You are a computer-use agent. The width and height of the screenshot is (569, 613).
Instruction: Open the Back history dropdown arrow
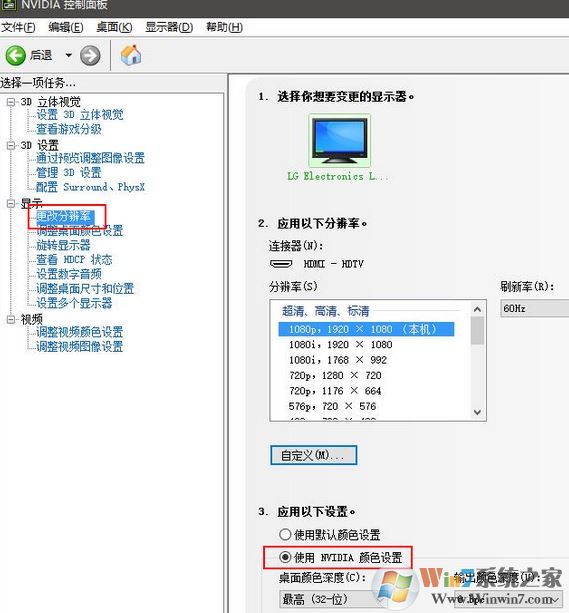68,55
